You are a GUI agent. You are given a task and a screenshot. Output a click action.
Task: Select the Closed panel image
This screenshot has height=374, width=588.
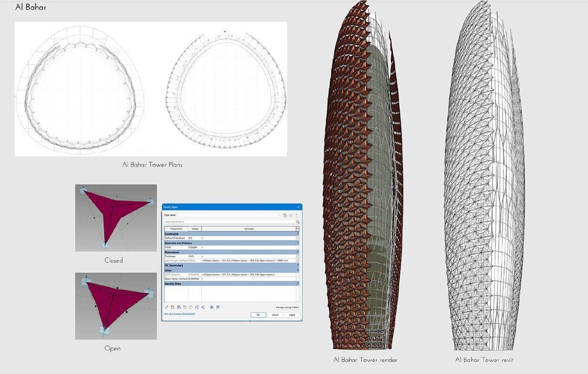[116, 218]
